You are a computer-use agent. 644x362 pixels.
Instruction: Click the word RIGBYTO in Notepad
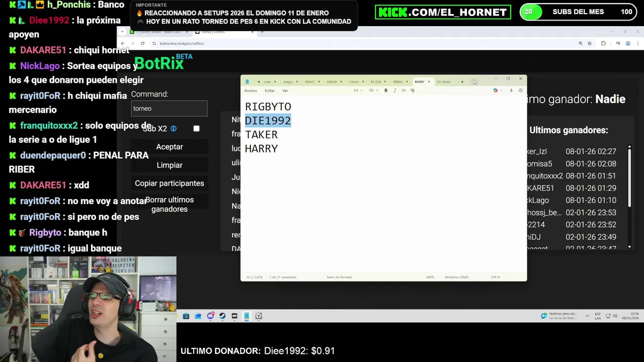tap(268, 107)
